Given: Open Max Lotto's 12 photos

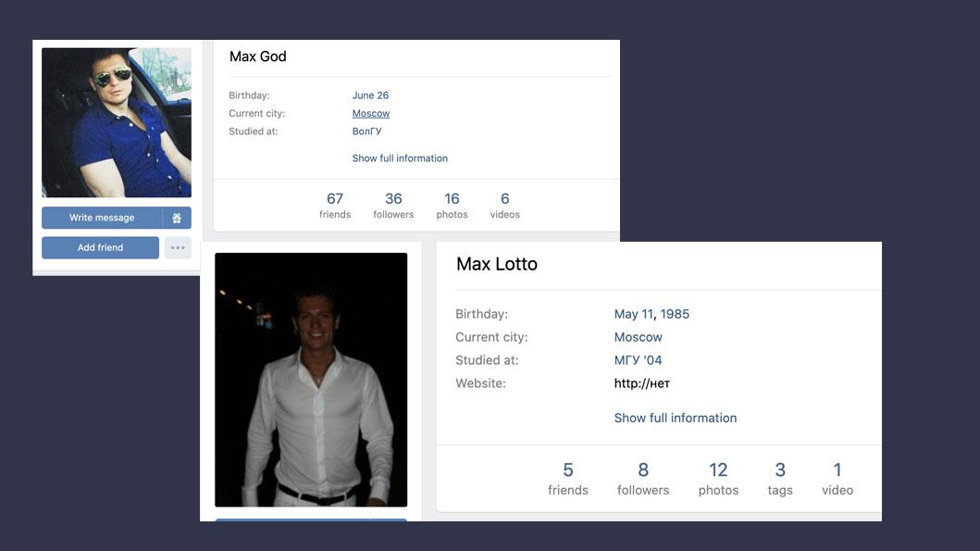Looking at the screenshot, I should point(718,479).
